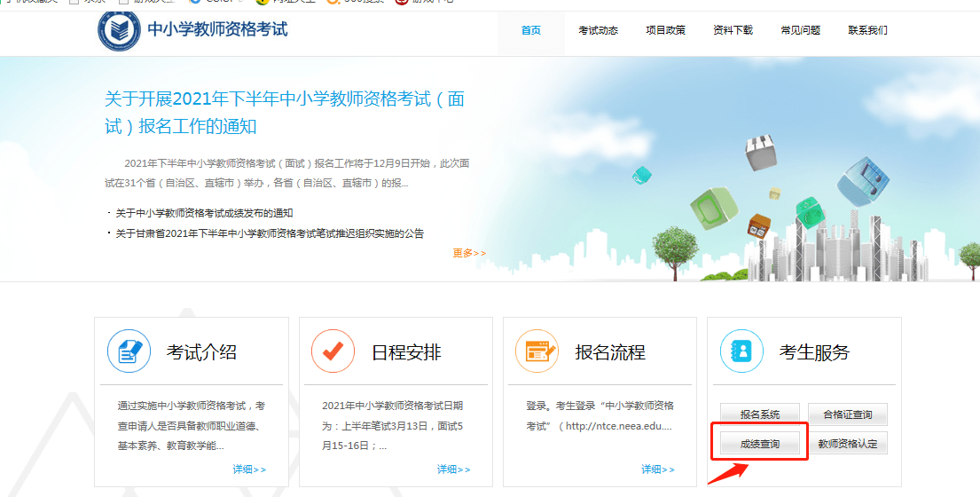Click the 通过实施中小学教师资格考试 description text
Screen dimensions: 980x497
pyautogui.click(x=192, y=426)
